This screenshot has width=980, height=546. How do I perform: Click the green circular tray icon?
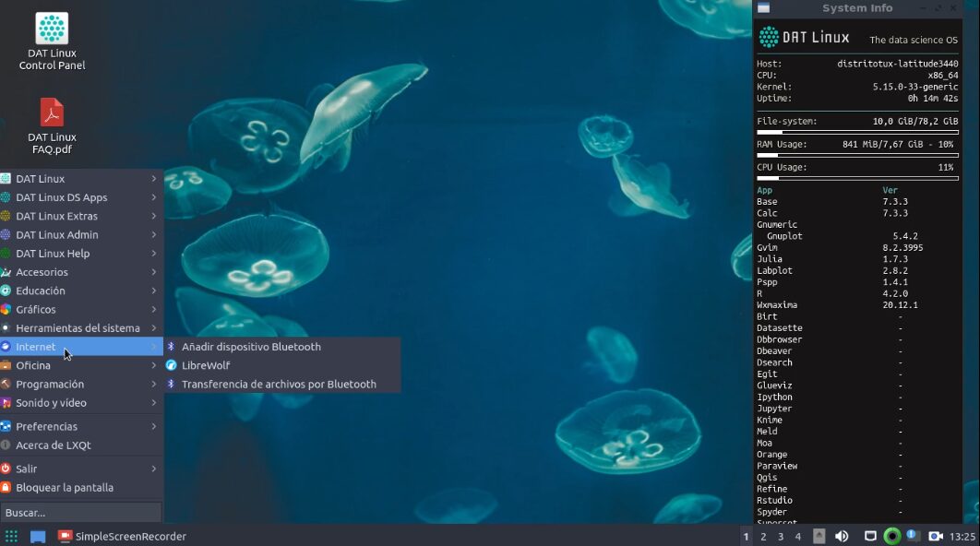(x=891, y=536)
